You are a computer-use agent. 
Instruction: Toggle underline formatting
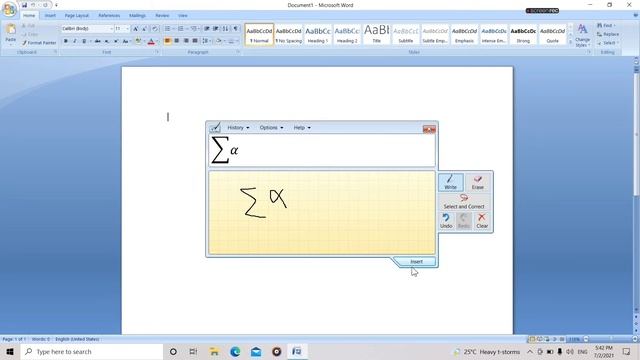(84, 41)
